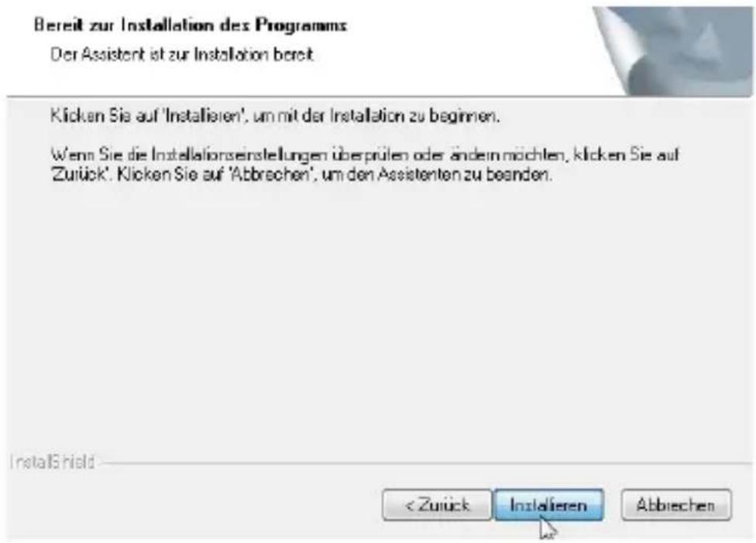Click the empty gray dialog body area
The height and width of the screenshot is (543, 756).
[378, 314]
